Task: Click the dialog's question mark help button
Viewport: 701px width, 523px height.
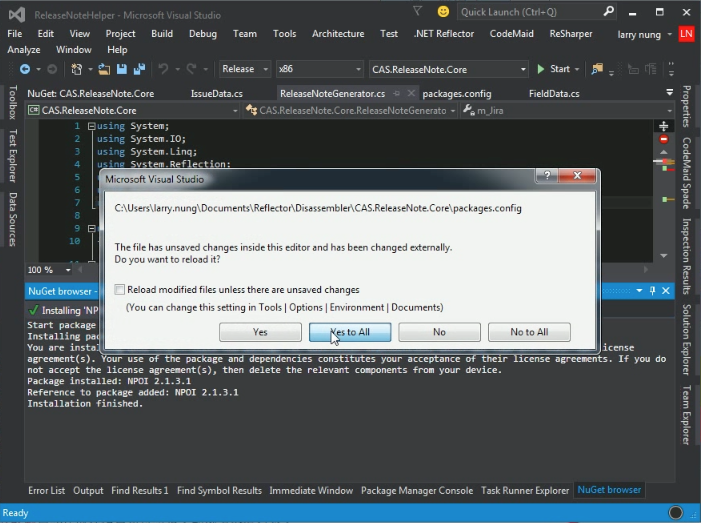Action: coord(547,176)
